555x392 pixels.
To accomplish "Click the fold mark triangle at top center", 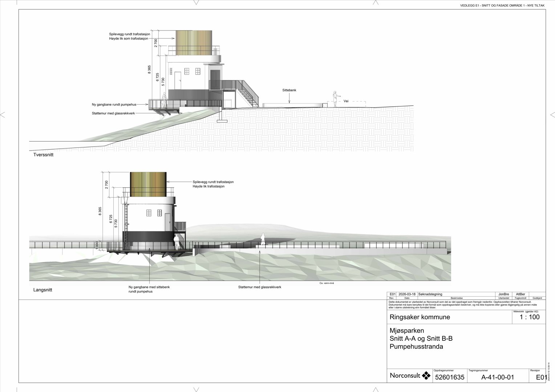I will (x=196, y=3).
